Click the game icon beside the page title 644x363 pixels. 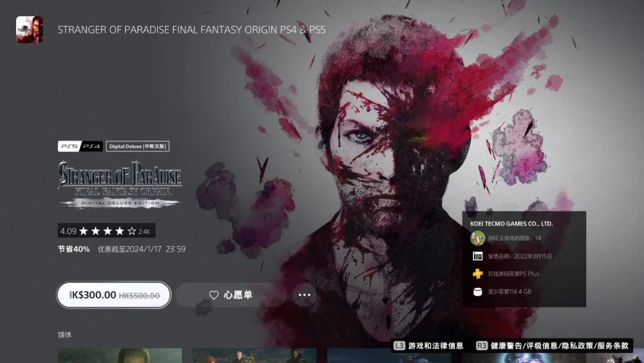(30, 30)
